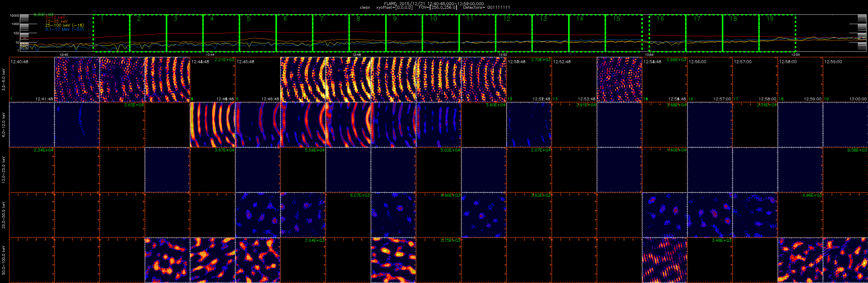Select the 50.0-100.0 keV image for interval 5

click(x=212, y=260)
